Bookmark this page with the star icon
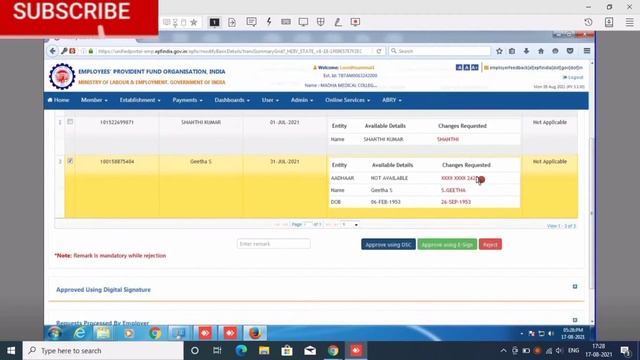Screen dimensions: 640x360 (499, 51)
